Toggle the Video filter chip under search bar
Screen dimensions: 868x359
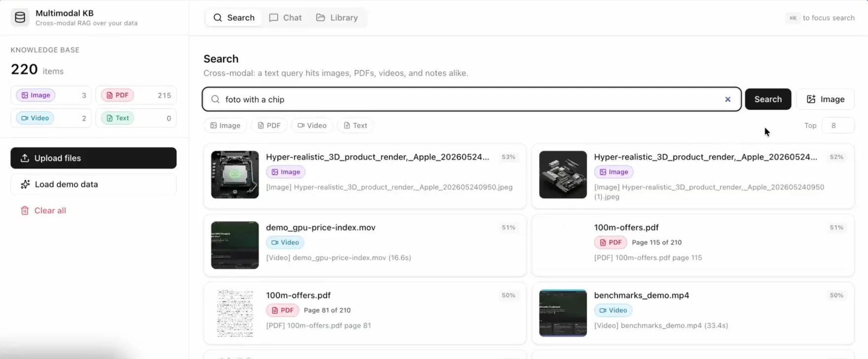311,125
